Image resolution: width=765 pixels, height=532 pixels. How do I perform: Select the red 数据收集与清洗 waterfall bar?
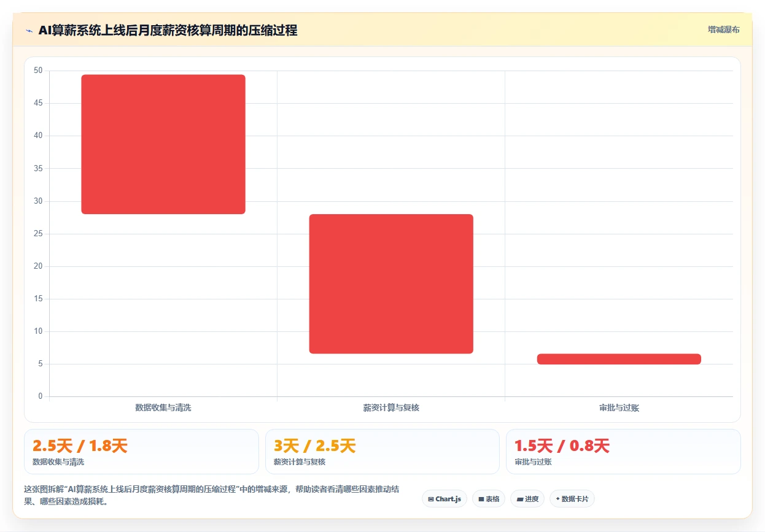163,144
